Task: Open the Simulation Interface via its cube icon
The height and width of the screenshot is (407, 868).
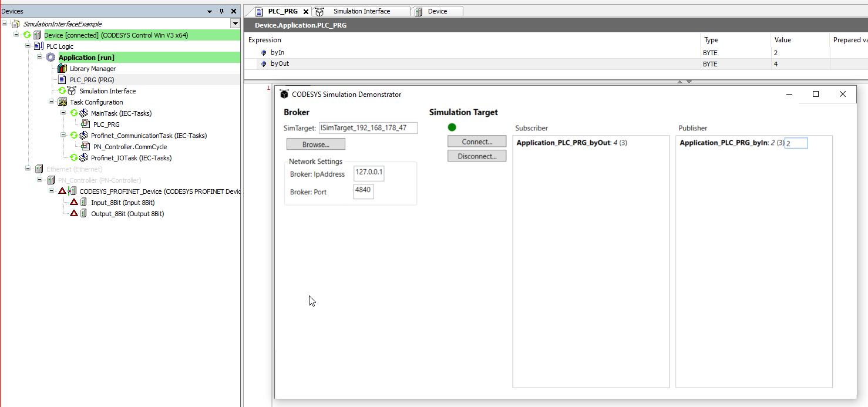Action: (x=70, y=90)
